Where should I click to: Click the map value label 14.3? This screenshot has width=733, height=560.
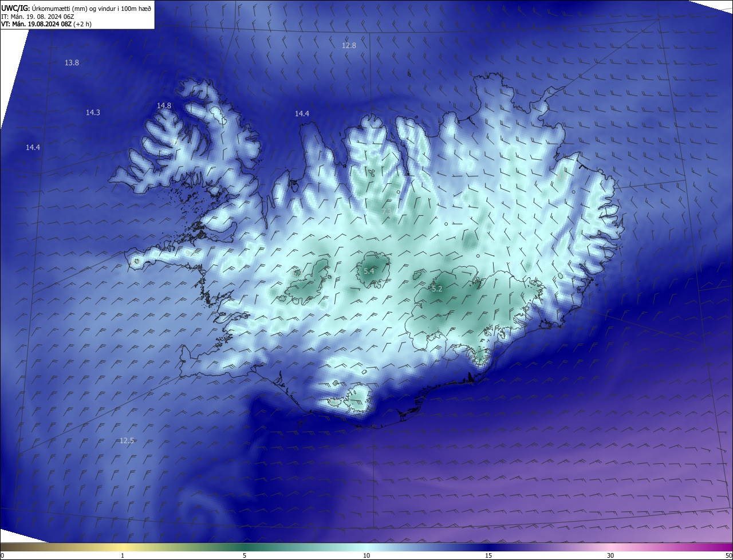93,113
